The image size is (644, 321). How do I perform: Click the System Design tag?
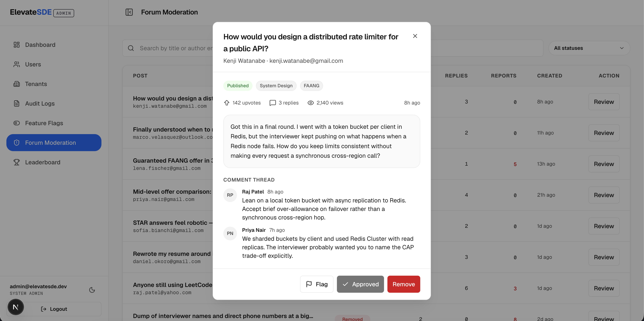(x=276, y=86)
